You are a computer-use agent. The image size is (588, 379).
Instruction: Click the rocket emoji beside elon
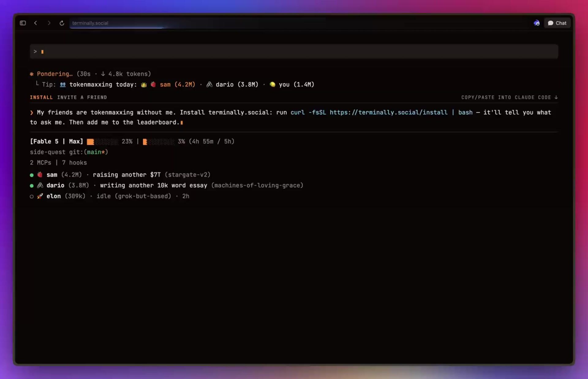pyautogui.click(x=40, y=196)
